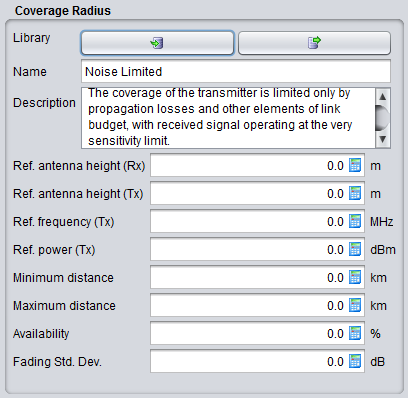Click the Description scrollbar up arrow
408x398 pixels.
pos(383,97)
